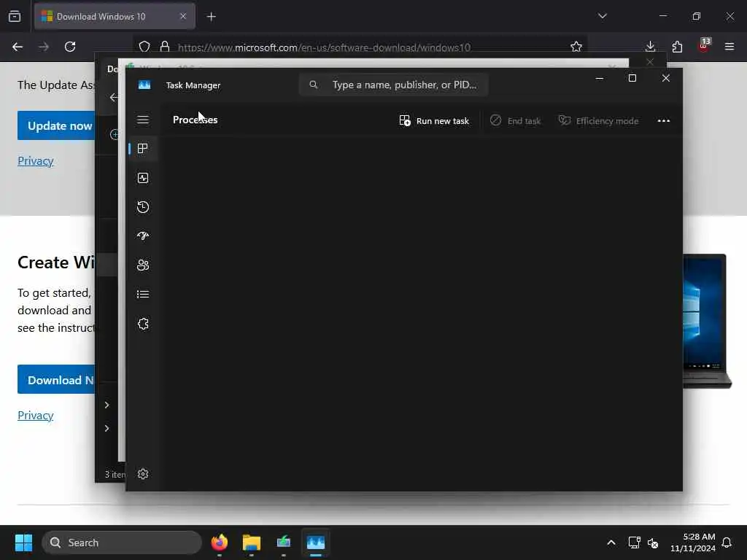Click Firefox back navigation arrow
Image resolution: width=747 pixels, height=560 pixels.
18,47
